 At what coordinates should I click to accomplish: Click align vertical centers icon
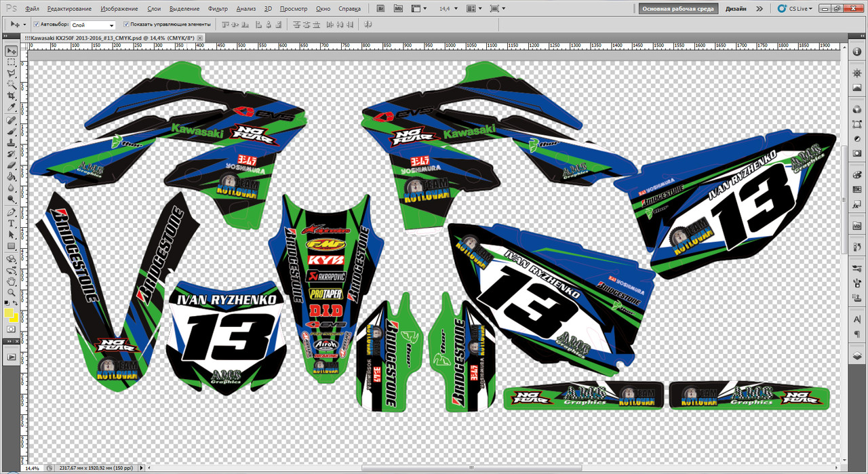235,24
